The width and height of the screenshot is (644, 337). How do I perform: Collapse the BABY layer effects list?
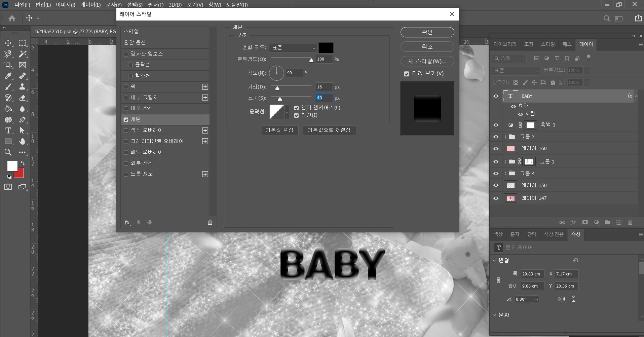click(636, 96)
